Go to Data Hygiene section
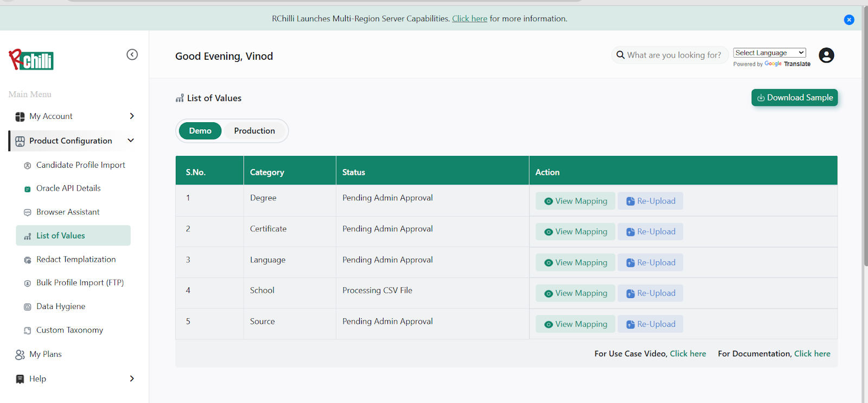This screenshot has height=403, width=868. click(x=61, y=306)
